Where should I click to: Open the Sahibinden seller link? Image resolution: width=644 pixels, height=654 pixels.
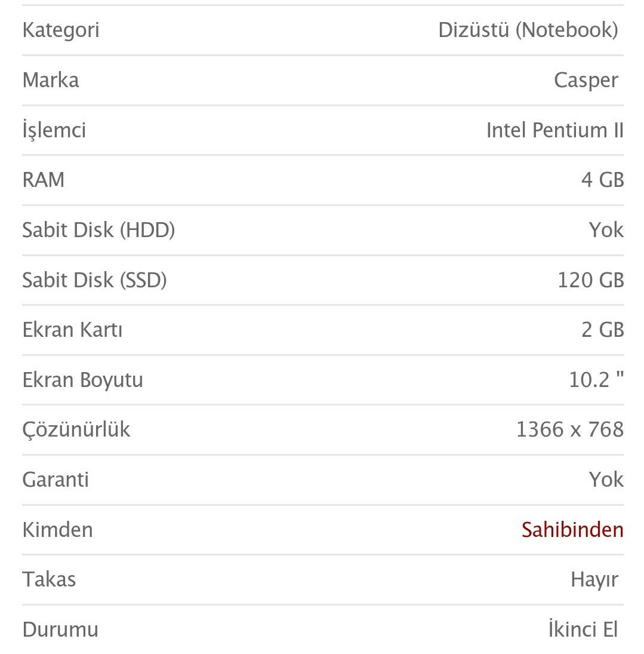[x=572, y=530]
